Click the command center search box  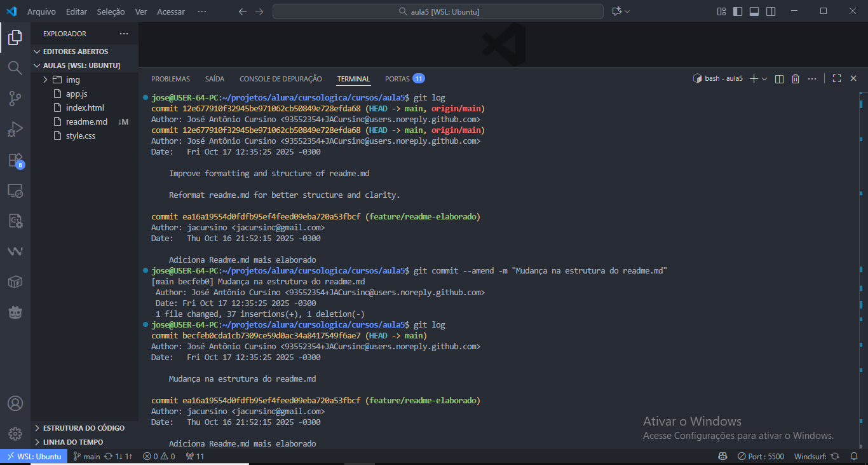pos(438,11)
